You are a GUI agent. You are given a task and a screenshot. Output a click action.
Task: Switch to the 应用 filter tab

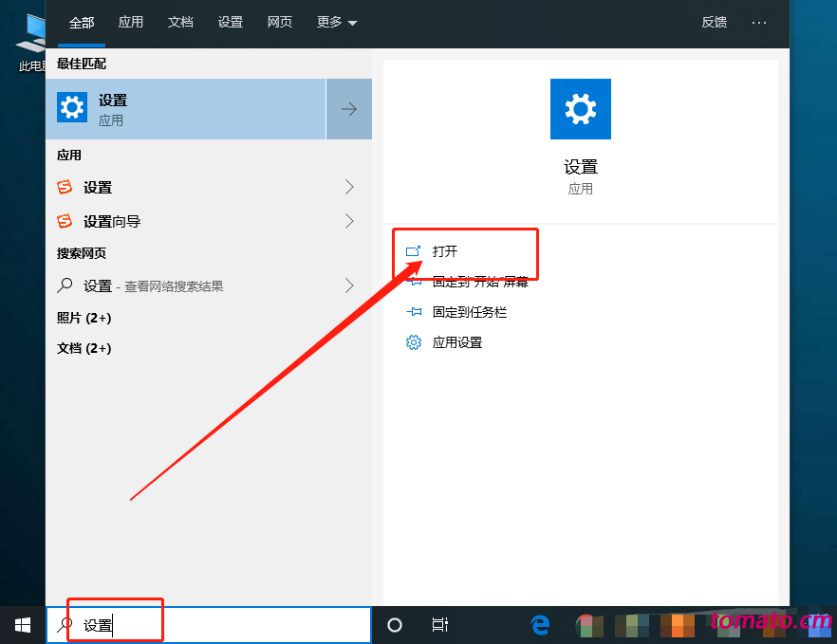[131, 23]
